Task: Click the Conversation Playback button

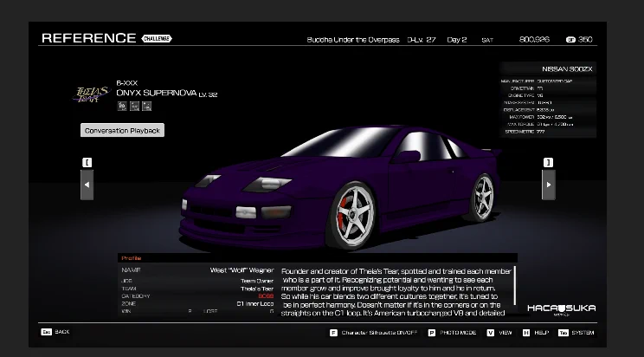Action: pos(122,130)
